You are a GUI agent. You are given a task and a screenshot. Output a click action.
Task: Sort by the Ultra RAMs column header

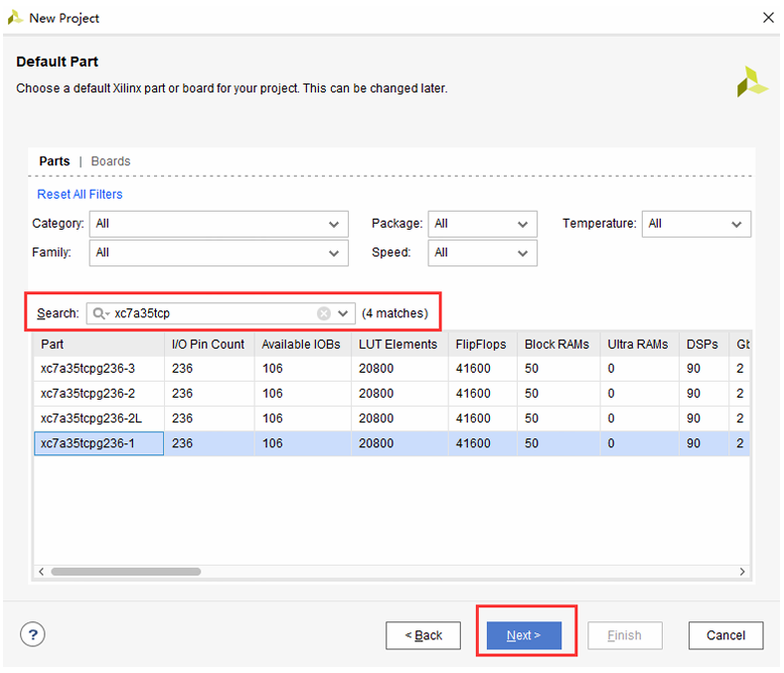640,344
